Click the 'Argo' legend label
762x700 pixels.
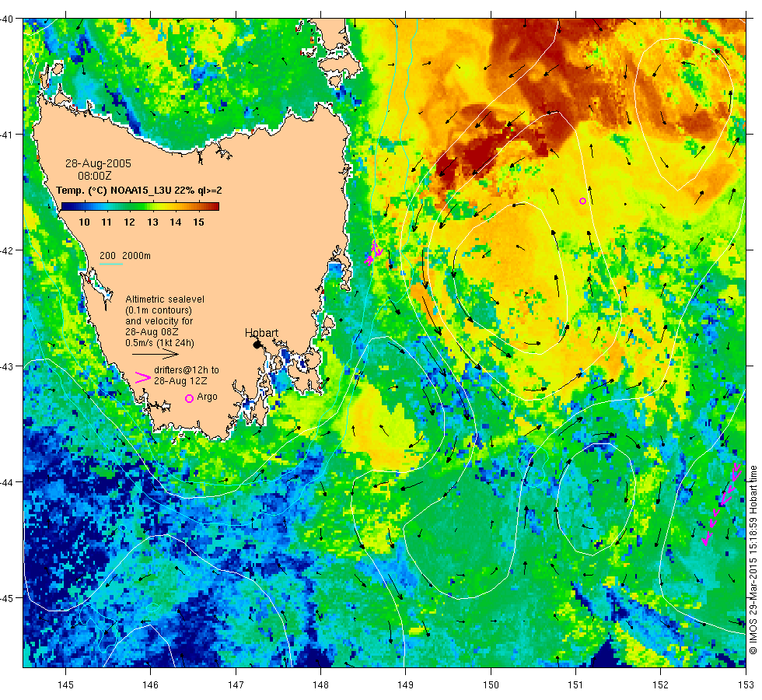click(207, 397)
